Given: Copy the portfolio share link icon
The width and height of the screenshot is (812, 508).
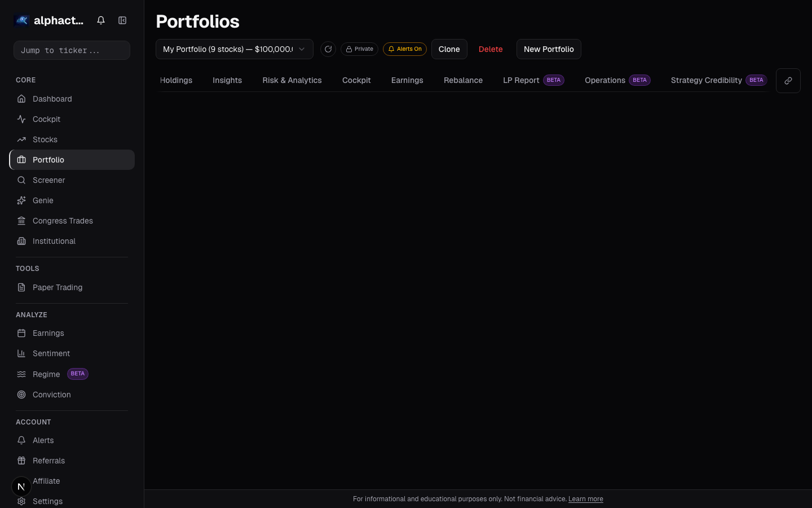Looking at the screenshot, I should tap(788, 81).
